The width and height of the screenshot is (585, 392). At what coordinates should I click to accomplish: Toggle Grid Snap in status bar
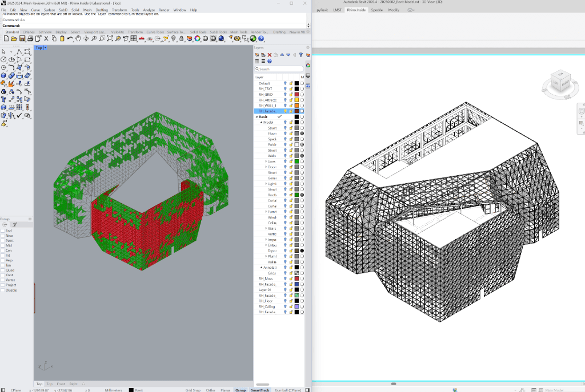[193, 390]
